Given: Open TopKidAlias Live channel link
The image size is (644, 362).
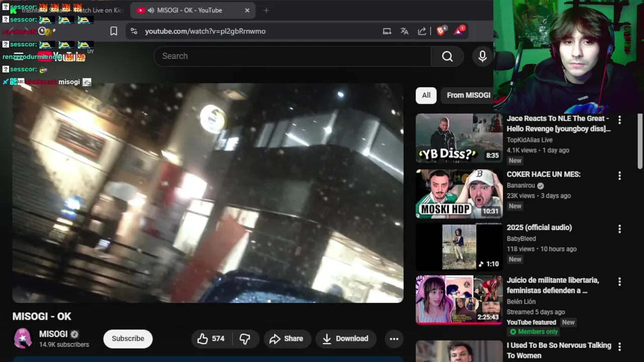Looking at the screenshot, I should pos(529,140).
